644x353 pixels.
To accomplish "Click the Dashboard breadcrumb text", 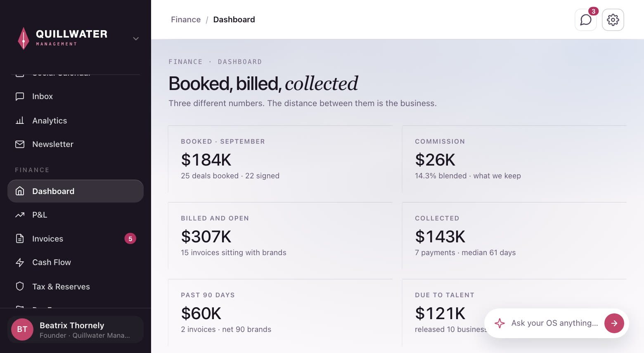I will (234, 20).
